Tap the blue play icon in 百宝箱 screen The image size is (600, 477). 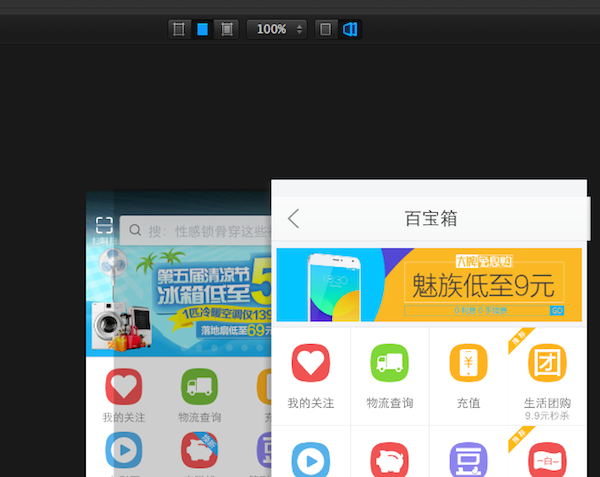point(311,460)
